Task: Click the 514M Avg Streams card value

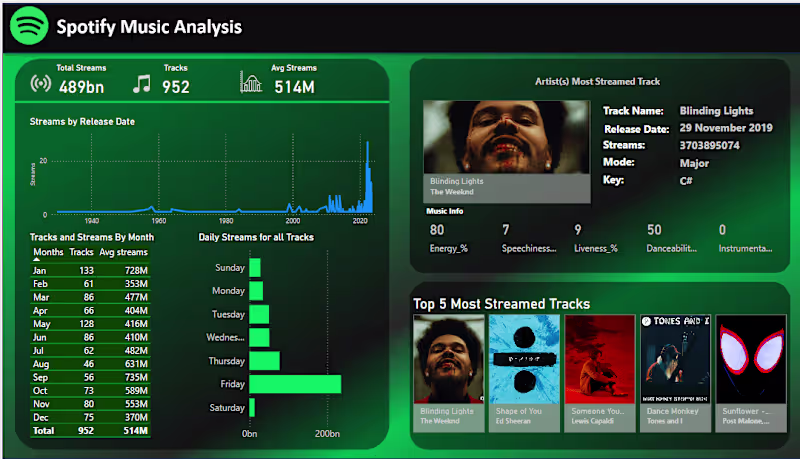Action: [x=294, y=87]
